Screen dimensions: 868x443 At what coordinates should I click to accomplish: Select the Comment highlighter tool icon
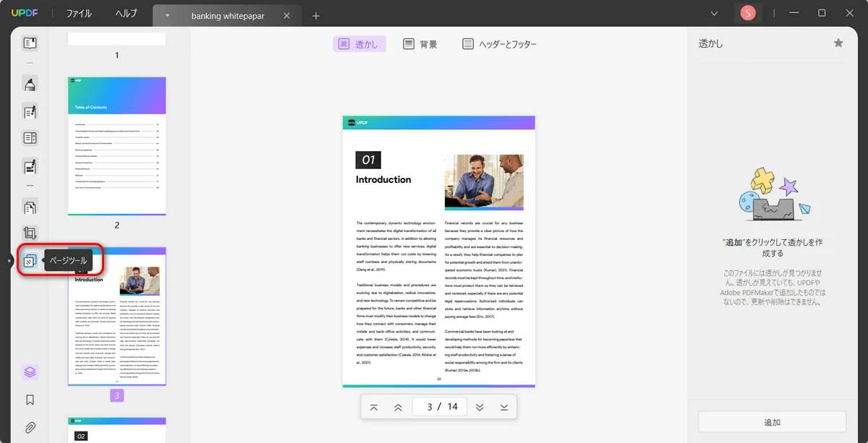tap(30, 85)
